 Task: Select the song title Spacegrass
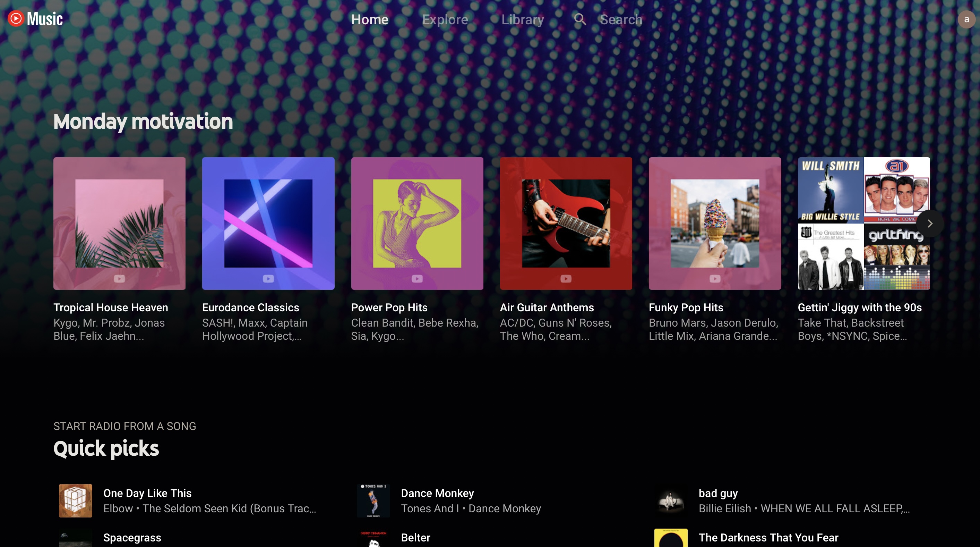click(132, 538)
